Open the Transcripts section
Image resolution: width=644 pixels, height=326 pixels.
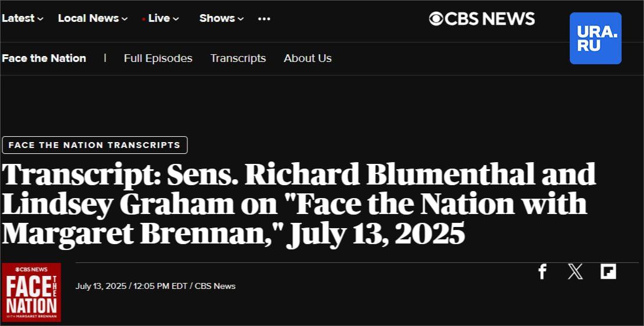pos(238,58)
